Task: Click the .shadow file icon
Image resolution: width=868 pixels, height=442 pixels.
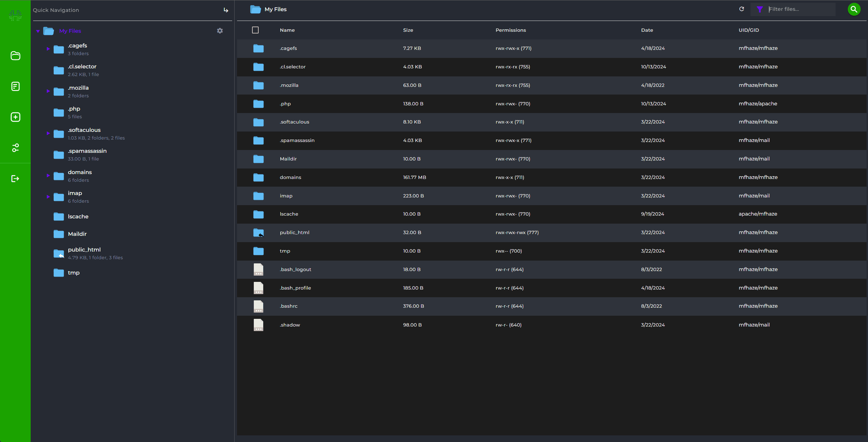Action: (258, 325)
